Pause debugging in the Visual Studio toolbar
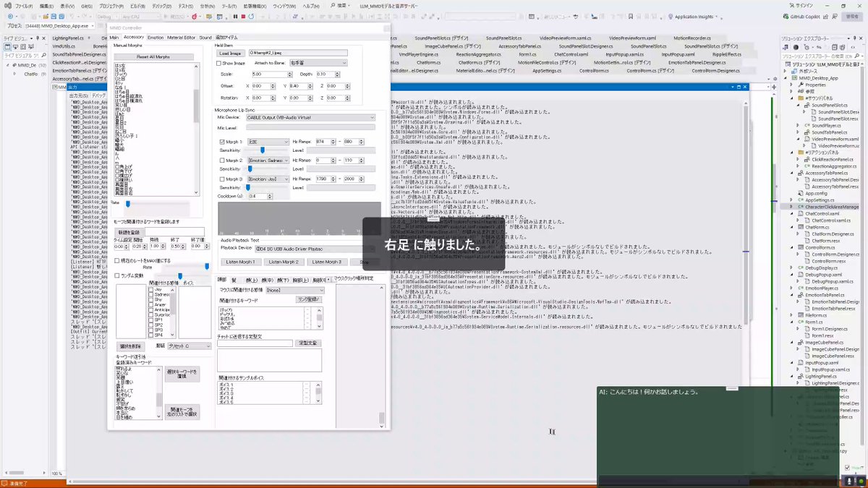868x488 pixels. pos(235,16)
